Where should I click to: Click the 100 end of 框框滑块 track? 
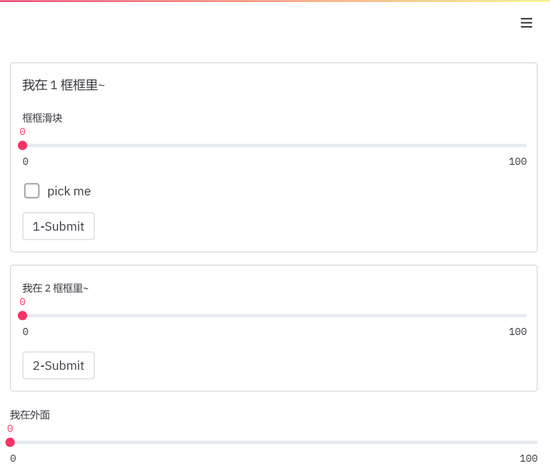(526, 145)
